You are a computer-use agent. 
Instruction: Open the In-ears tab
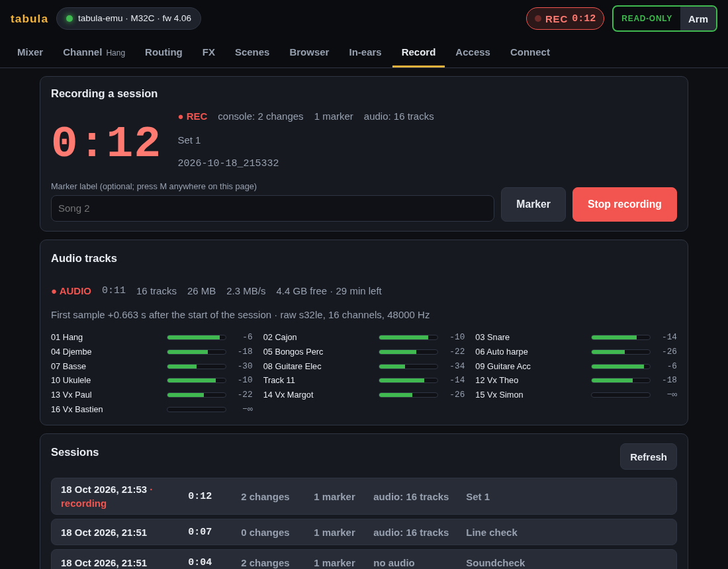pos(365,52)
